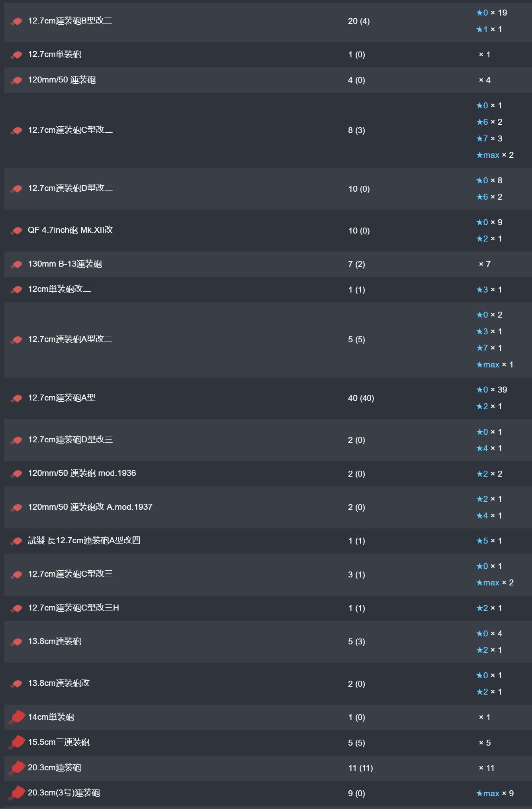The image size is (532, 809).
Task: Click the 12.7cm連装砲A型 item name
Action: pyautogui.click(x=62, y=398)
